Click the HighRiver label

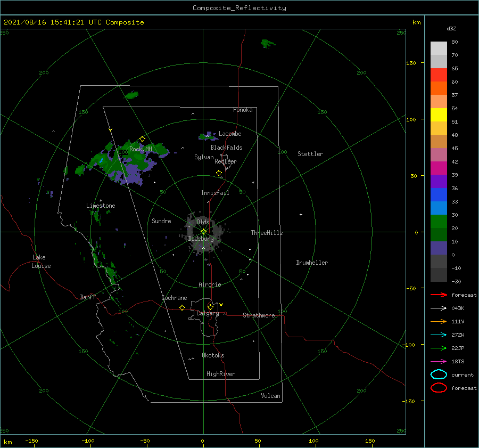pos(221,374)
